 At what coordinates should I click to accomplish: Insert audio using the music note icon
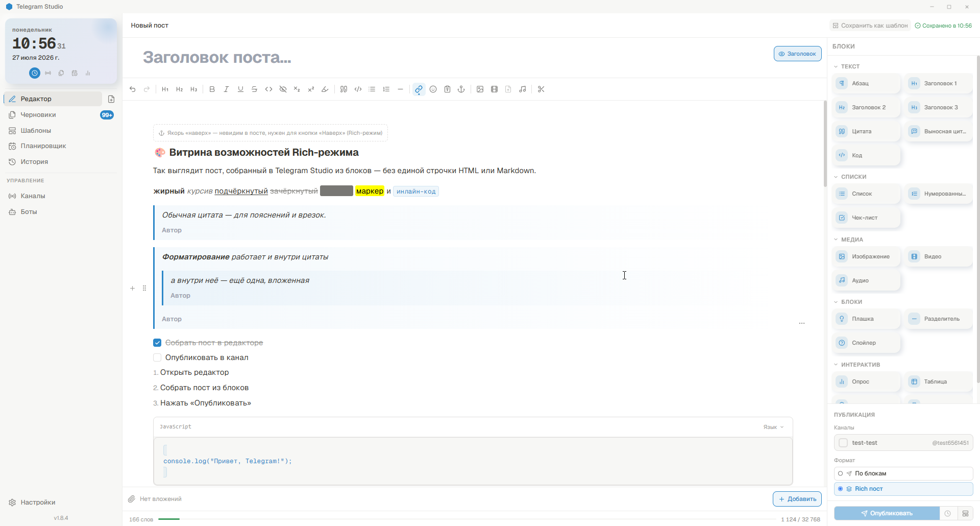click(x=523, y=89)
